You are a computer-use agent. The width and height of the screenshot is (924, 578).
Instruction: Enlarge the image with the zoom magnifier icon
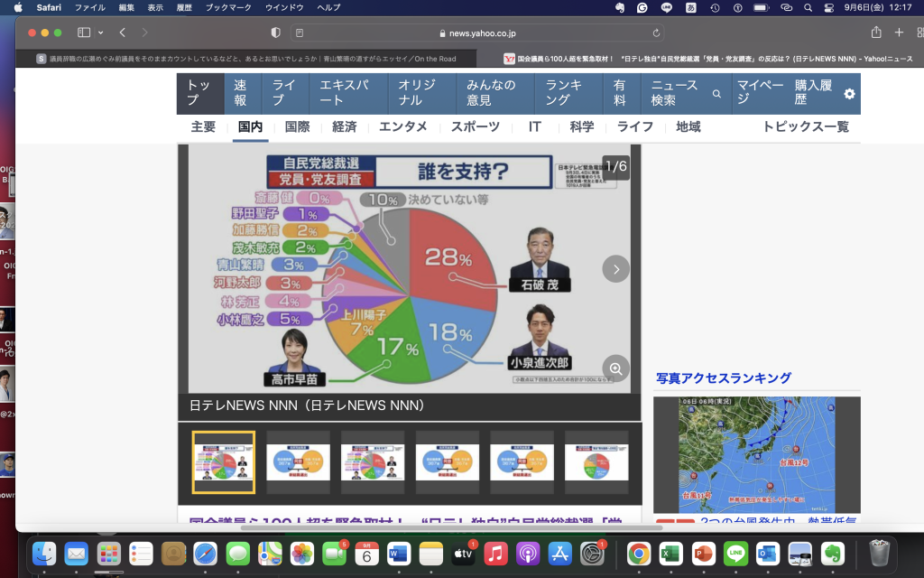[x=616, y=368]
